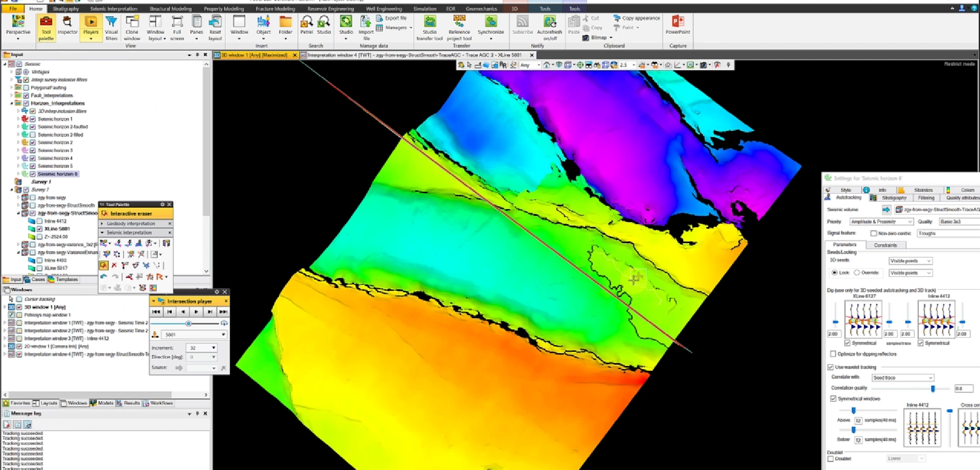Jump to first intersection in player
Image resolution: width=980 pixels, height=470 pixels.
coord(156,312)
